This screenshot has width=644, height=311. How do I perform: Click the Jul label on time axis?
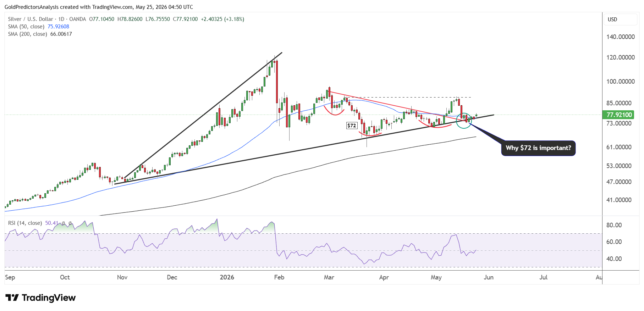[x=544, y=277]
